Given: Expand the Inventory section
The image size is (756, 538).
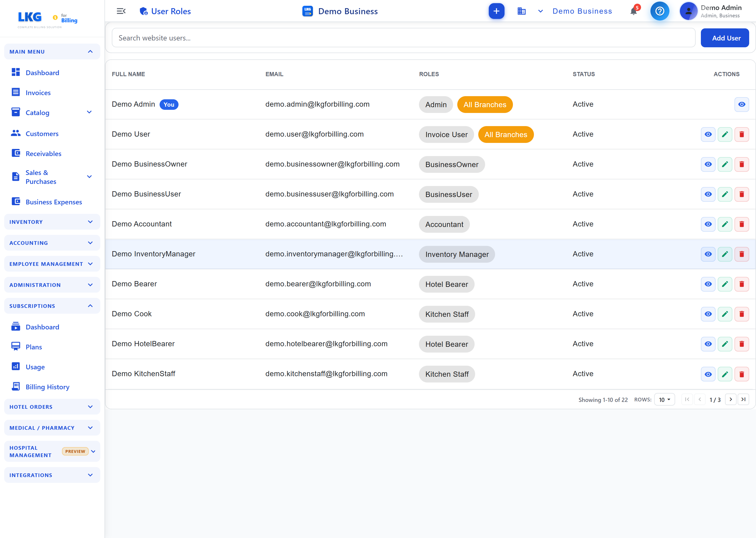Looking at the screenshot, I should (x=52, y=222).
